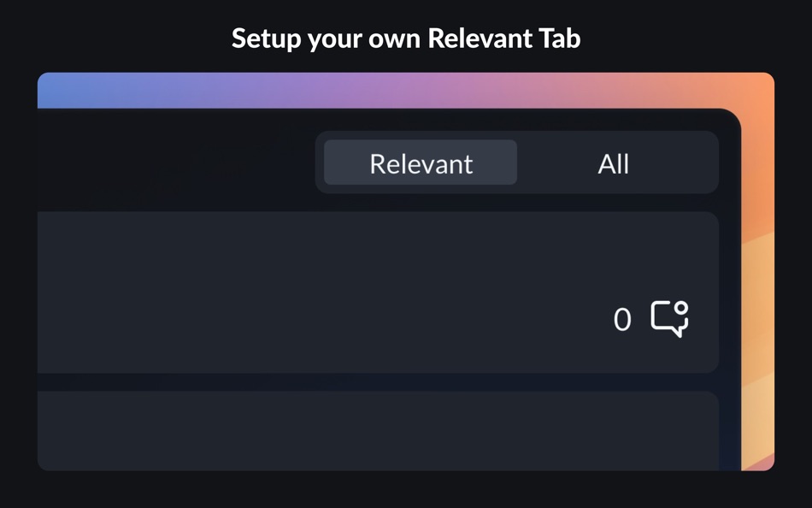Open the segmented Relevant/All switcher
Image resolution: width=812 pixels, height=508 pixels.
[x=516, y=162]
